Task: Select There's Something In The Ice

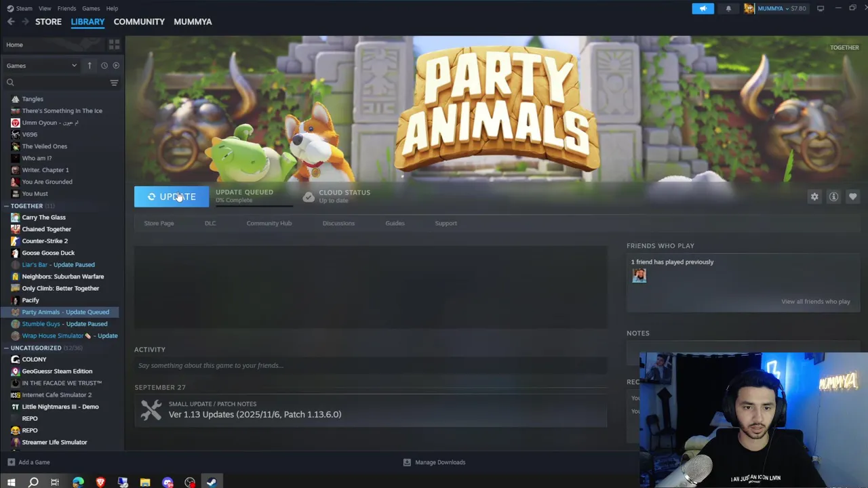Action: (x=62, y=110)
